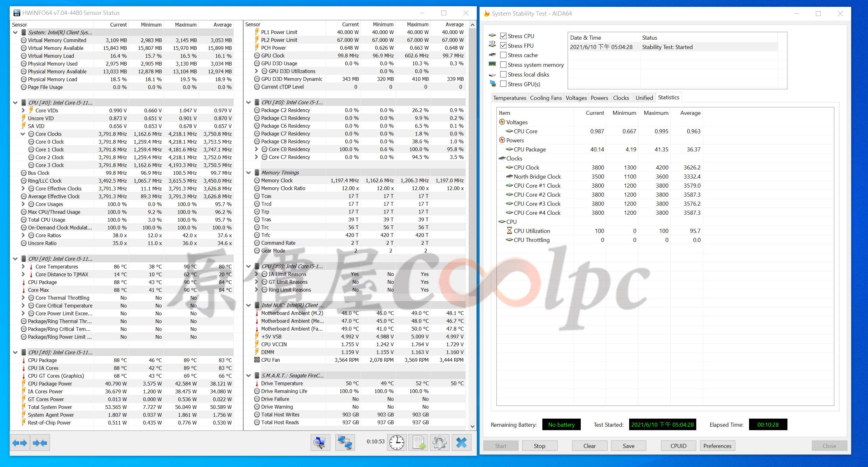868x467 pixels.
Task: Click AIDA64 North Bridge Clock chip icon
Action: [509, 177]
